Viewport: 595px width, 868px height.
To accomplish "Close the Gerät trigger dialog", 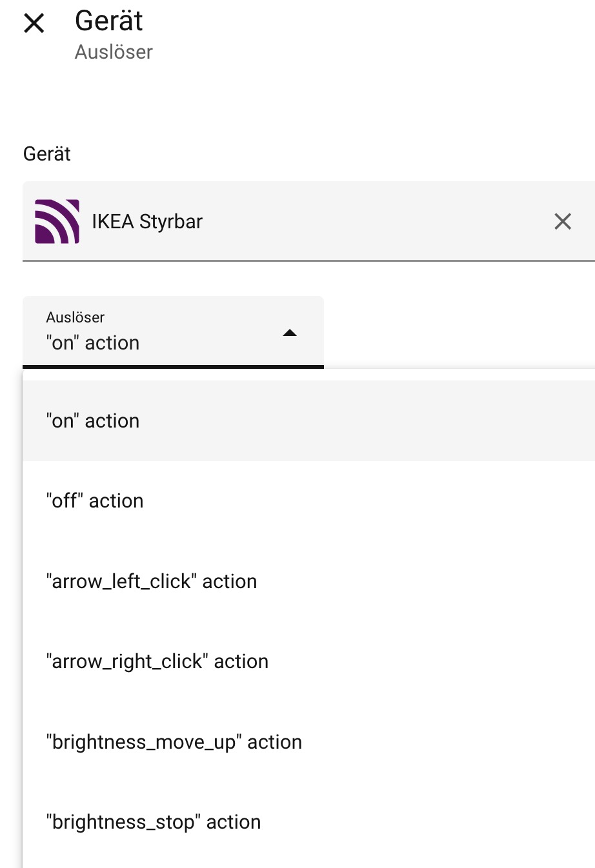I will pos(34,24).
